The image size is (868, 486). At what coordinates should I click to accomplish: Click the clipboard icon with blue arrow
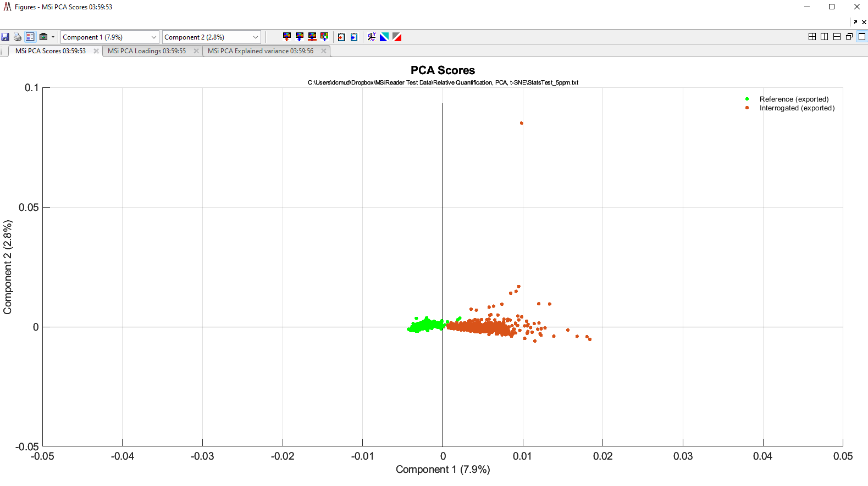(354, 37)
